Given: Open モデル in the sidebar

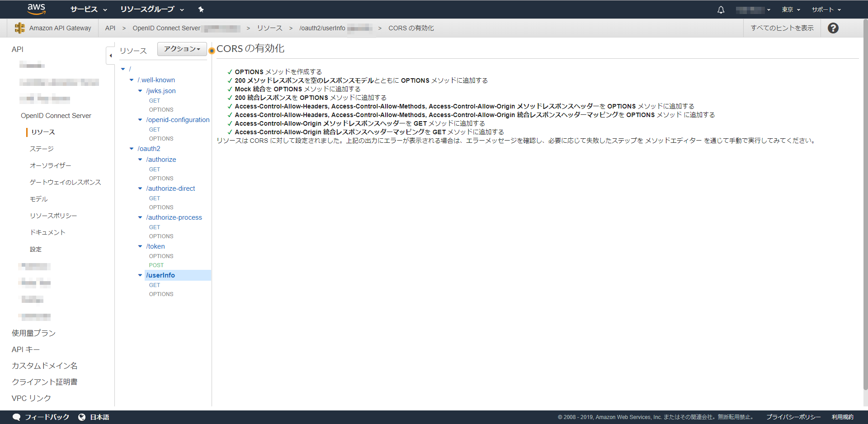Looking at the screenshot, I should [x=38, y=199].
